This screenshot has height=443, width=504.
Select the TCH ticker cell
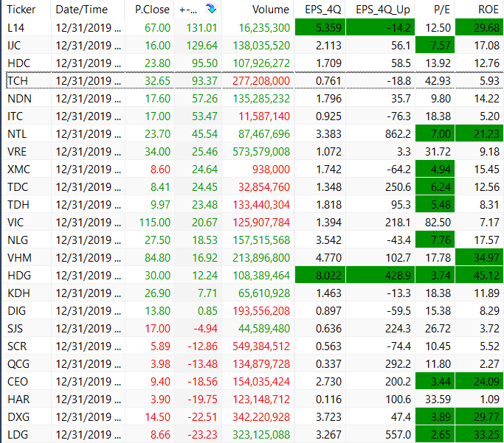17,80
